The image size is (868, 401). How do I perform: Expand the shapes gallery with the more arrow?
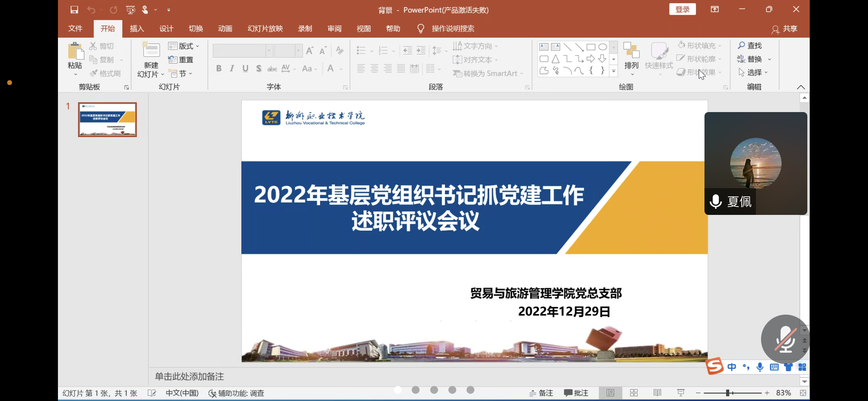(x=613, y=71)
